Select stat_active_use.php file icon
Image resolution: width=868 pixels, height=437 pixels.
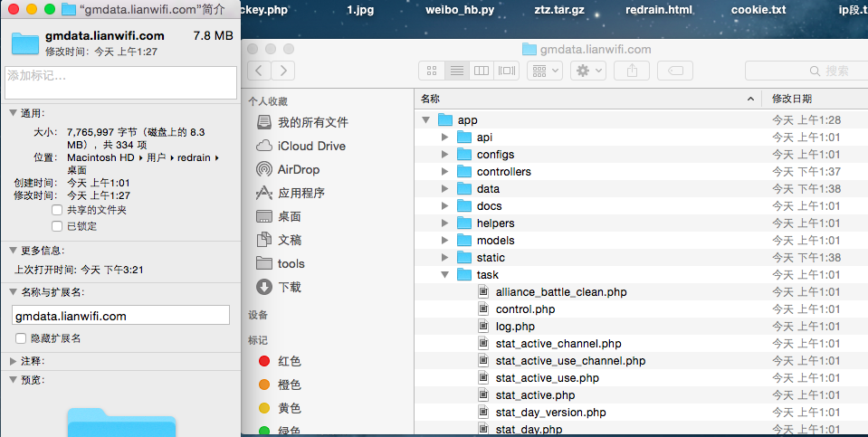pyautogui.click(x=483, y=378)
